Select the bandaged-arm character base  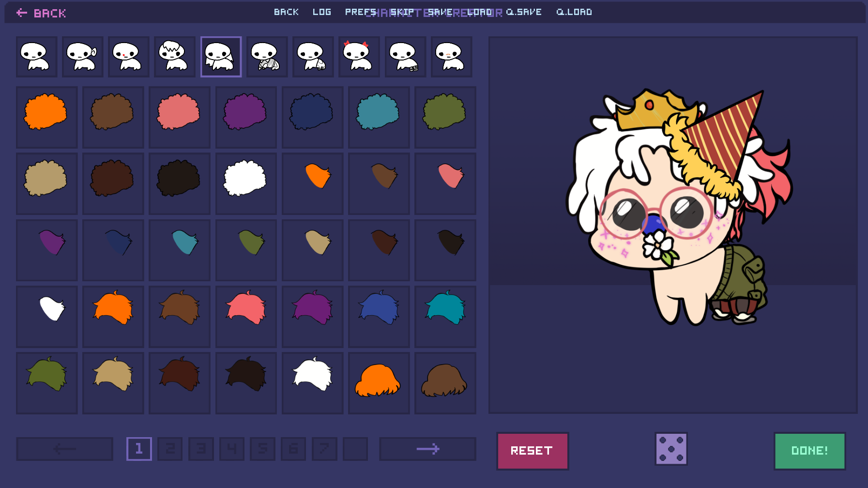[267, 57]
